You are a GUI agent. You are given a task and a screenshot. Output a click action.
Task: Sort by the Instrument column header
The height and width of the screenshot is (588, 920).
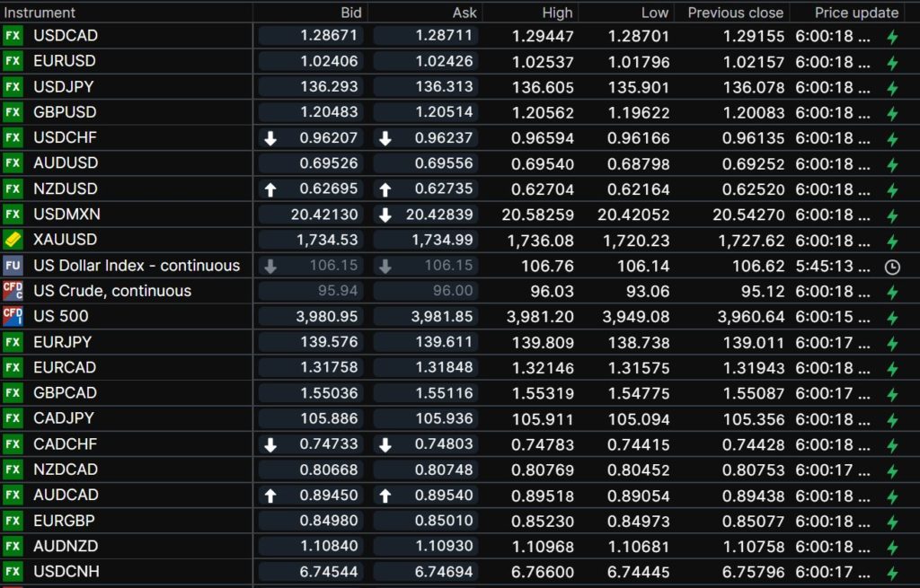40,13
